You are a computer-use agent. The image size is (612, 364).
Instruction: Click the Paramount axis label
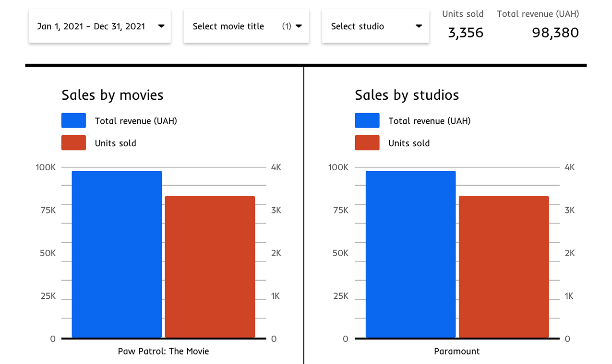click(457, 351)
